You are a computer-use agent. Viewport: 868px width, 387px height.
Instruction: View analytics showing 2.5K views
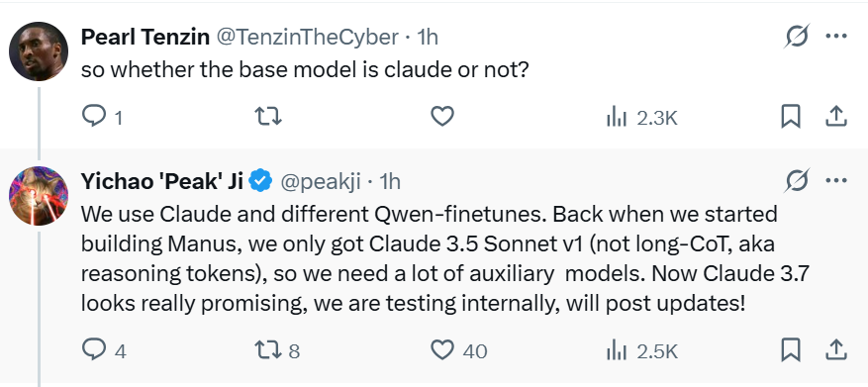tap(642, 350)
